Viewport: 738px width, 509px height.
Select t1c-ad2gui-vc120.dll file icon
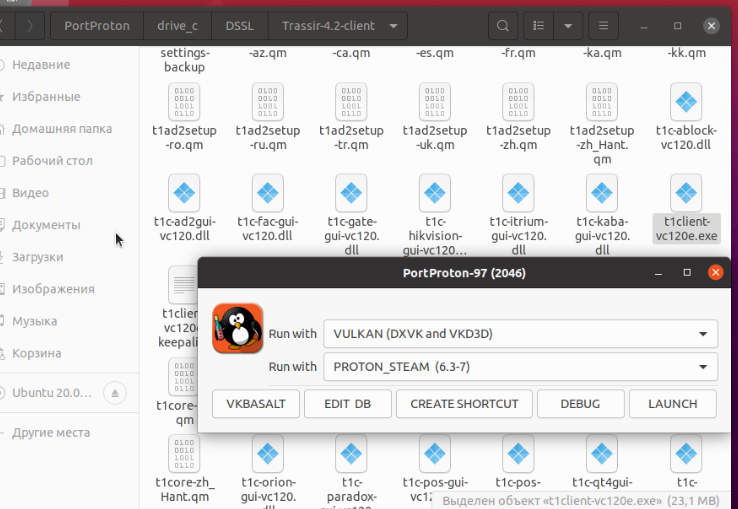pos(184,193)
